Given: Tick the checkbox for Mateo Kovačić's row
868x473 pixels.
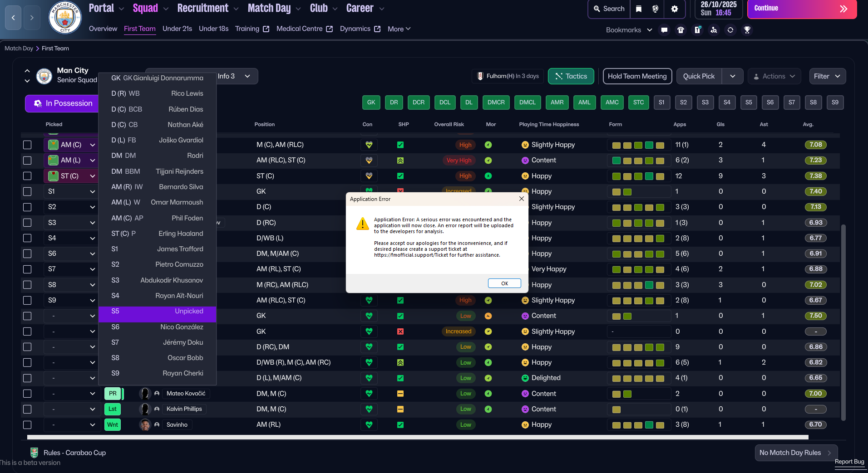Looking at the screenshot, I should coord(27,394).
